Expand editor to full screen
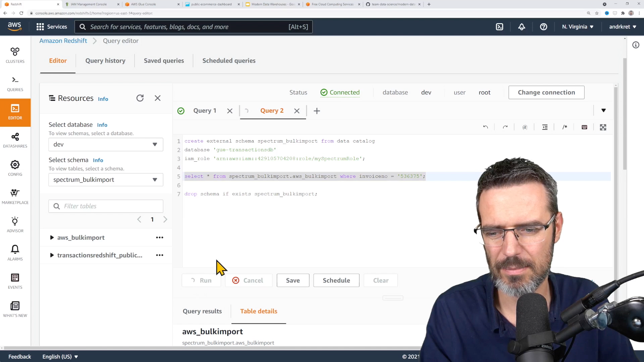Image resolution: width=644 pixels, height=362 pixels. click(x=603, y=127)
